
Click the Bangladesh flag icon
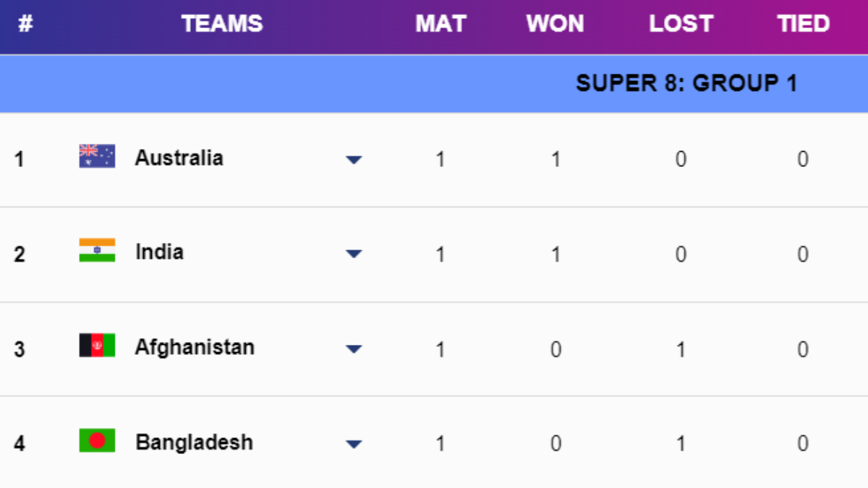(x=97, y=440)
